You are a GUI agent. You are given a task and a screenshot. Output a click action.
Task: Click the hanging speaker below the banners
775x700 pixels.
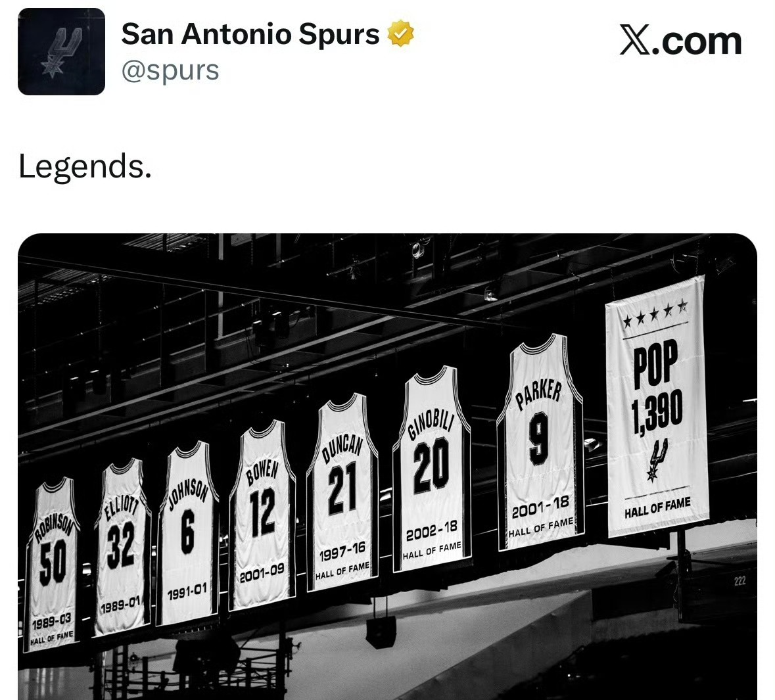381,631
